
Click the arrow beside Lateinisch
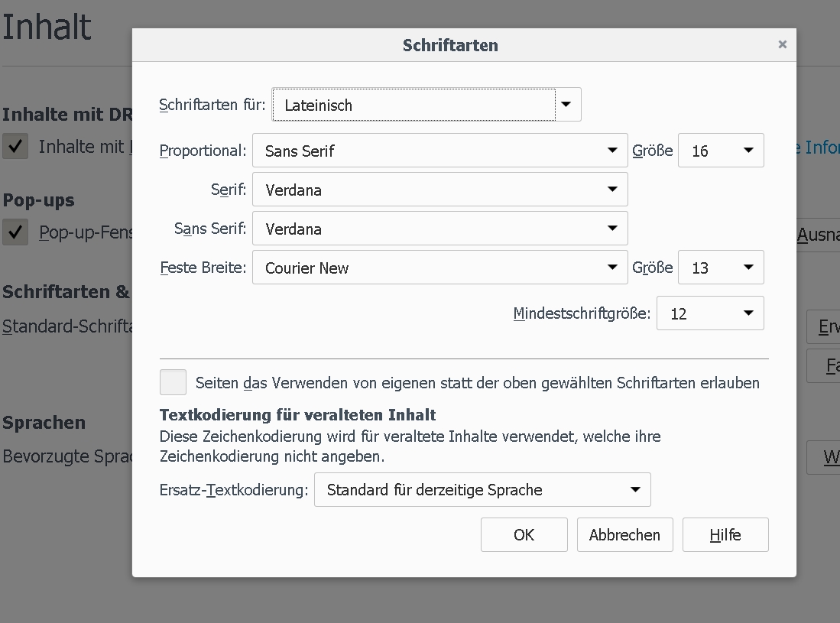566,105
